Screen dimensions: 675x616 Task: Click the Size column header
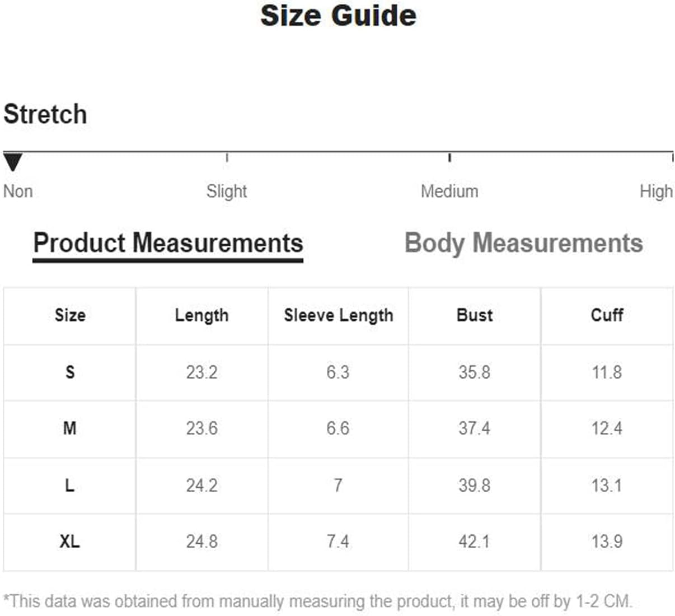70,315
